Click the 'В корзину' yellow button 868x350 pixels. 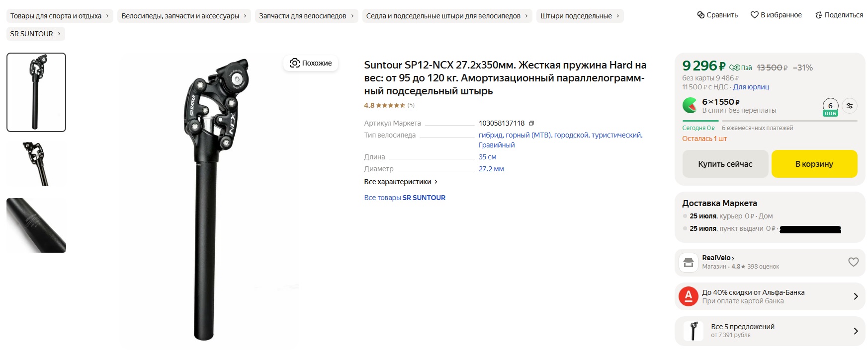click(814, 164)
